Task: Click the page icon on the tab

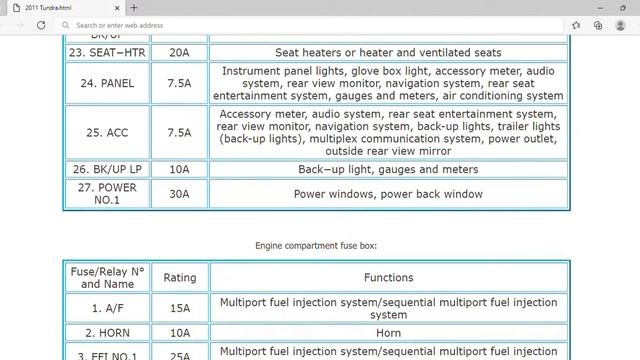Action: pos(17,8)
